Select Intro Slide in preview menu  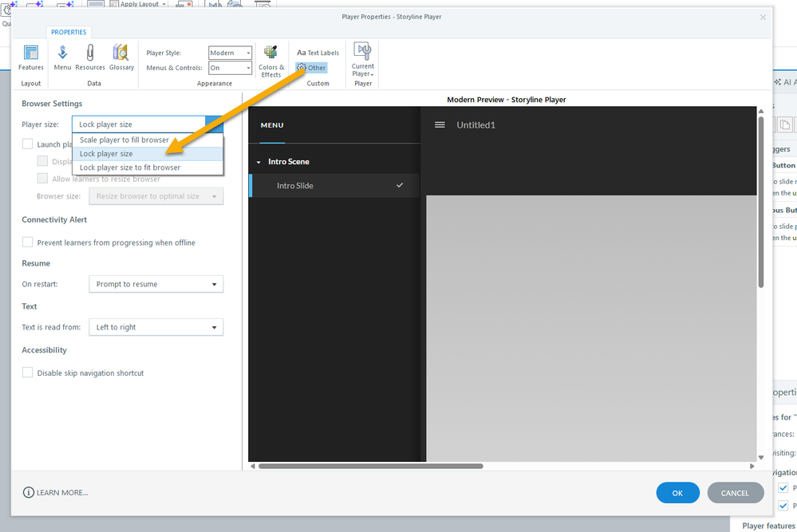point(295,186)
